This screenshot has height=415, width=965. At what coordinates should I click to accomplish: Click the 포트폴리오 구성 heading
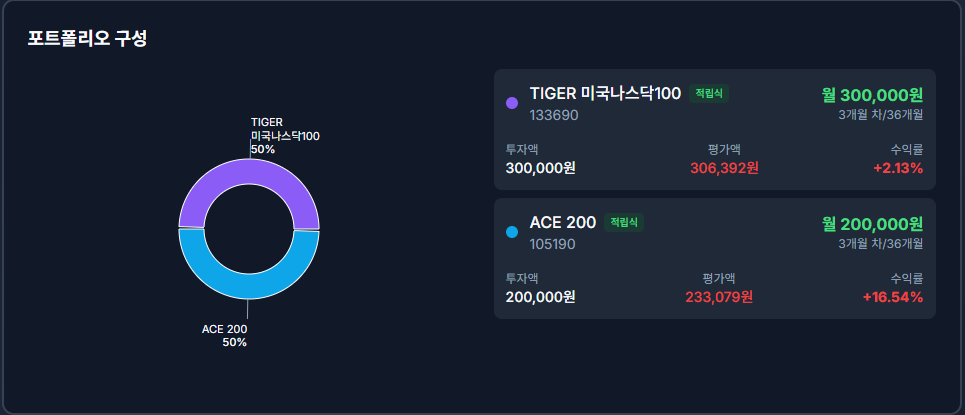(x=88, y=39)
